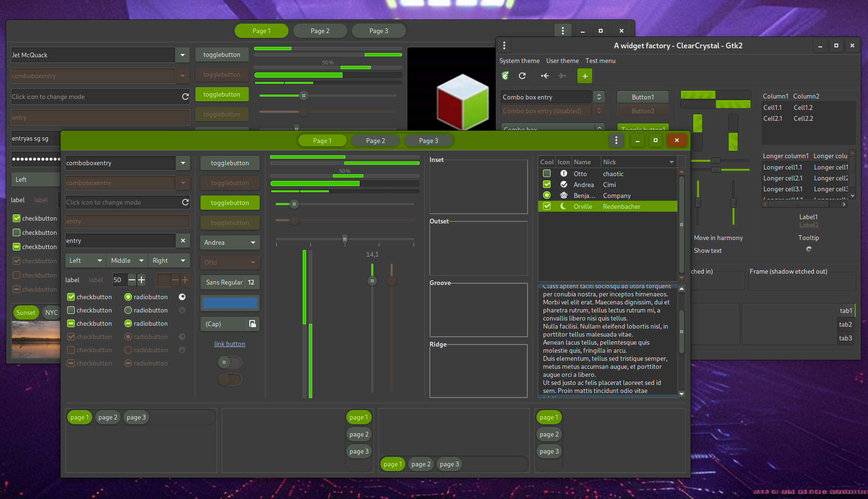The image size is (868, 499).
Task: Open the Right dropdown in the linked combo row
Action: tap(169, 260)
